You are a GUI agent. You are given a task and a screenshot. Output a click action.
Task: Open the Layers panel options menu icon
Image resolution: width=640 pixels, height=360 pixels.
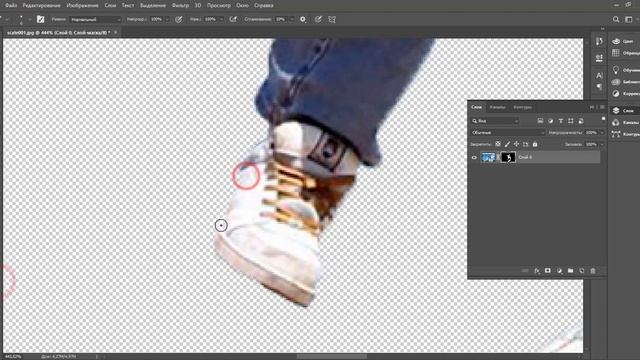pos(602,107)
